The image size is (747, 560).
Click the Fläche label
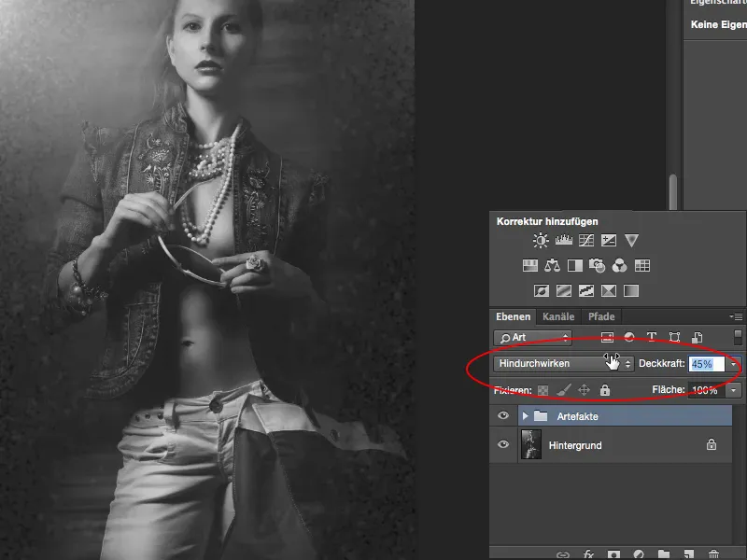(668, 389)
